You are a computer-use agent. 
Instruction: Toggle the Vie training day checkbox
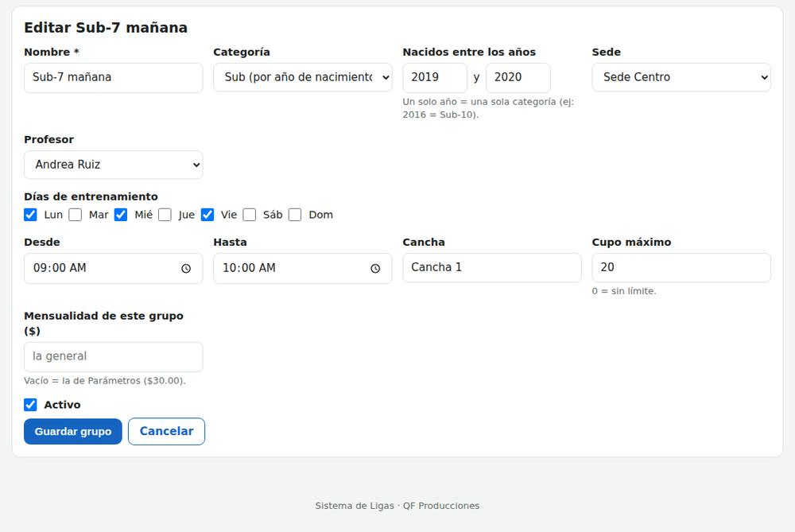pyautogui.click(x=207, y=215)
